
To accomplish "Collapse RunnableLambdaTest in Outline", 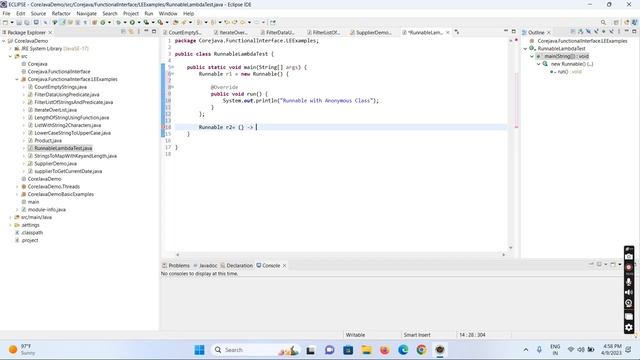I will coord(525,49).
